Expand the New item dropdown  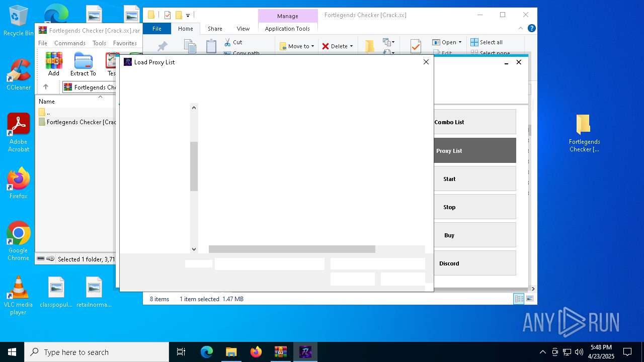pyautogui.click(x=388, y=42)
